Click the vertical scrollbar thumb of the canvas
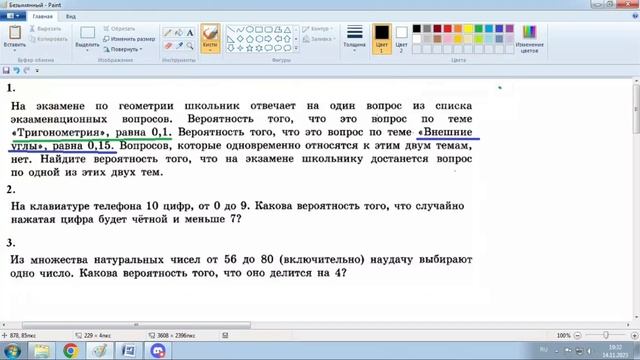This screenshot has width=640, height=360. [636, 110]
